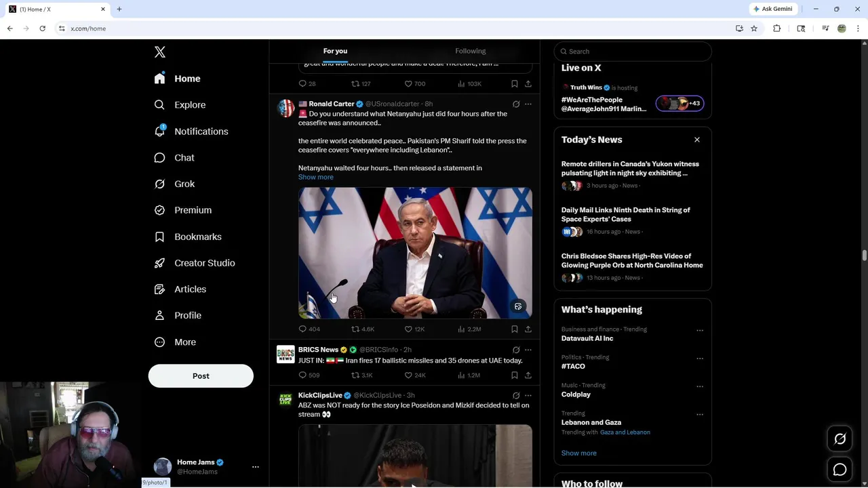Click the image edit icon on photo
Viewport: 868px width, 488px height.
pos(518,306)
